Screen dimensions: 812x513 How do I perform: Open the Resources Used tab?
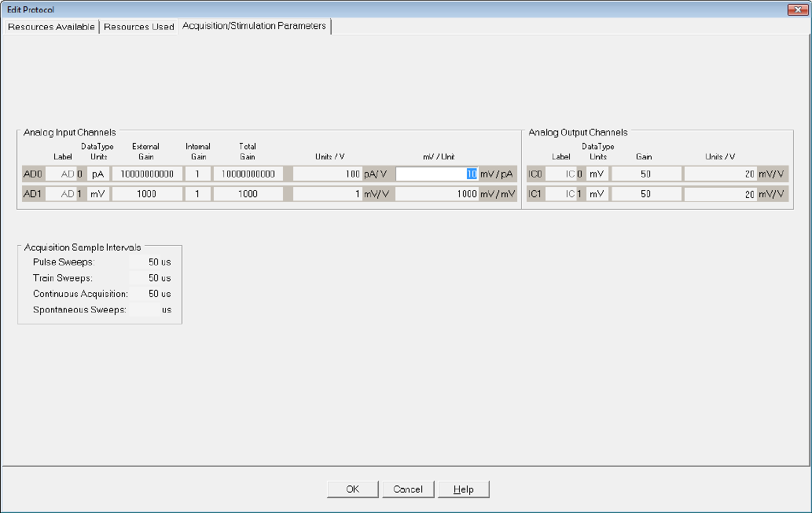139,27
